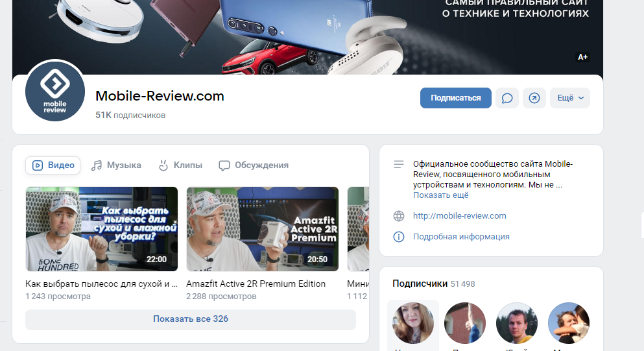Click the Mobile-Review.com community name
The image size is (644, 351).
point(160,96)
